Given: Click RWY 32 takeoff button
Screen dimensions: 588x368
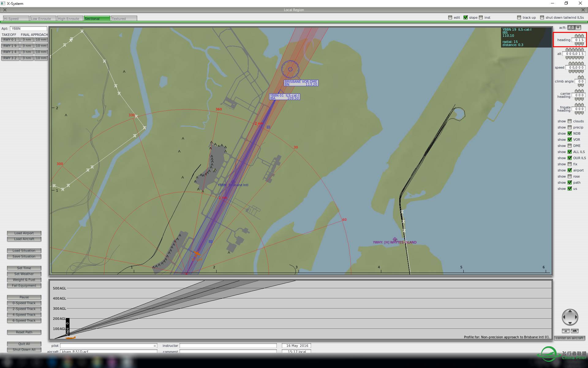Looking at the screenshot, I should 10,58.
